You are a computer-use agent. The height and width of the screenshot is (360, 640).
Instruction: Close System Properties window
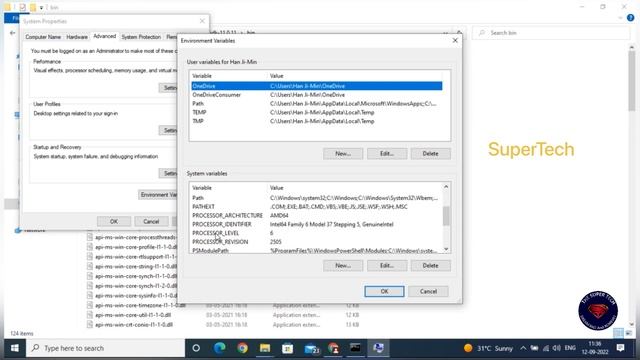coord(202,21)
